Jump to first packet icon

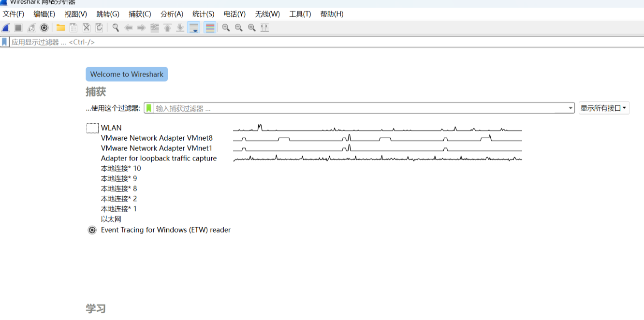click(167, 28)
